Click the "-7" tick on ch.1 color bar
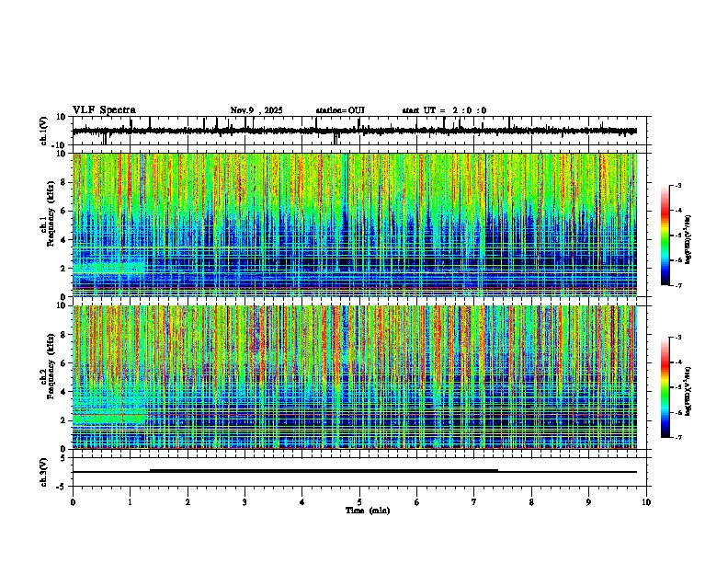 pyautogui.click(x=677, y=285)
